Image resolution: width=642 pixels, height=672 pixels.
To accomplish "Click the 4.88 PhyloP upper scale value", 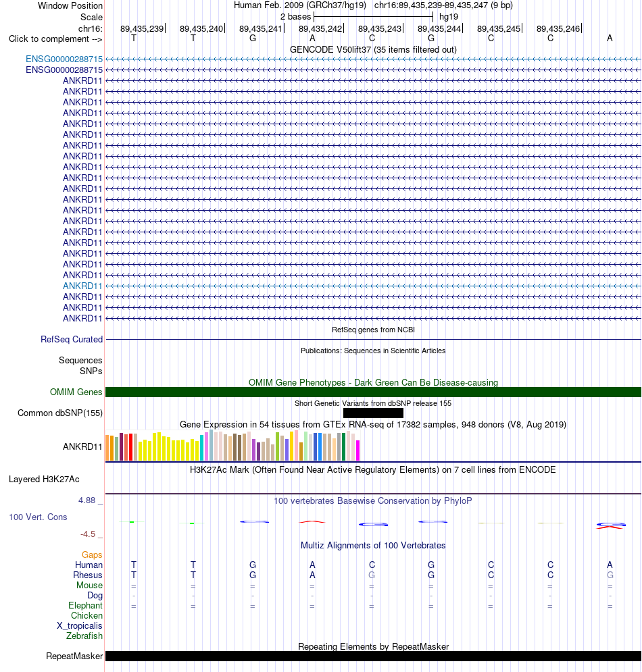I will pos(87,500).
